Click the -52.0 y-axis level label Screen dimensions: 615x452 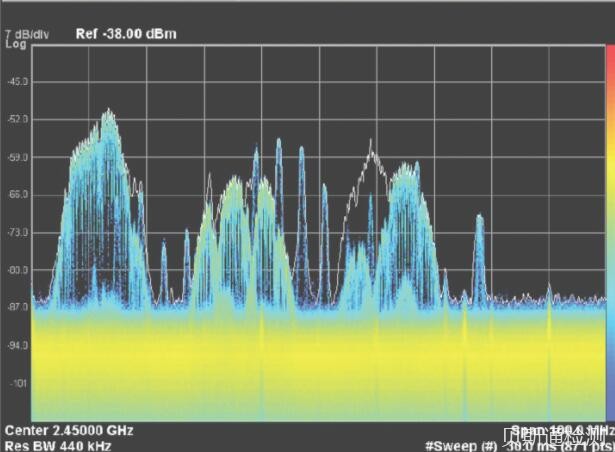(15, 120)
